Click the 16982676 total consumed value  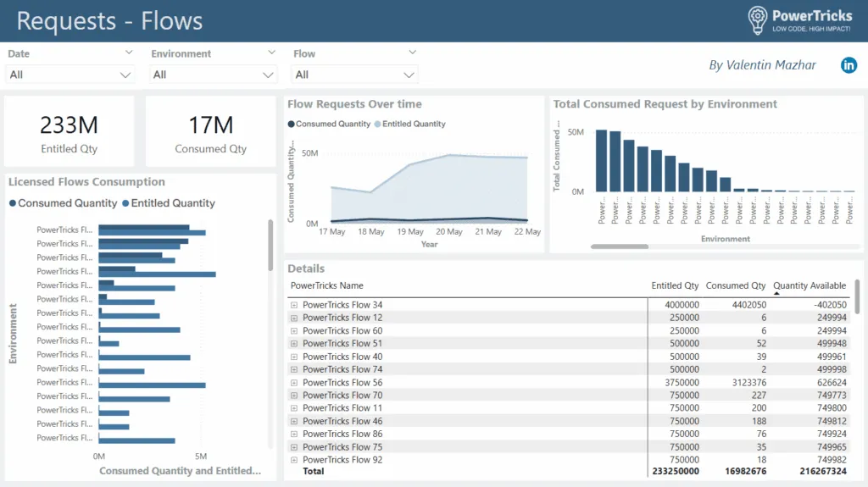(x=746, y=472)
